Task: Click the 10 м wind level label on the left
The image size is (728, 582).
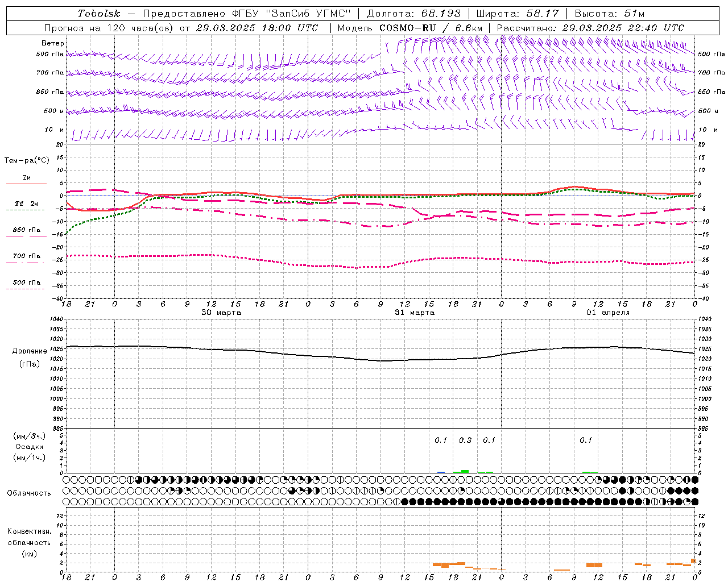Action: click(x=54, y=130)
